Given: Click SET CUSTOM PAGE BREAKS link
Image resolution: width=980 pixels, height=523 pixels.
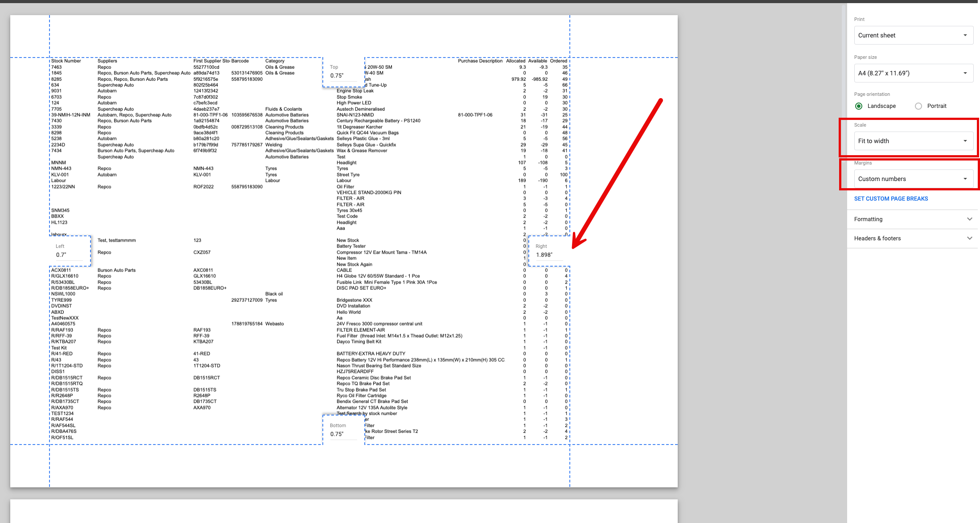Looking at the screenshot, I should point(891,199).
